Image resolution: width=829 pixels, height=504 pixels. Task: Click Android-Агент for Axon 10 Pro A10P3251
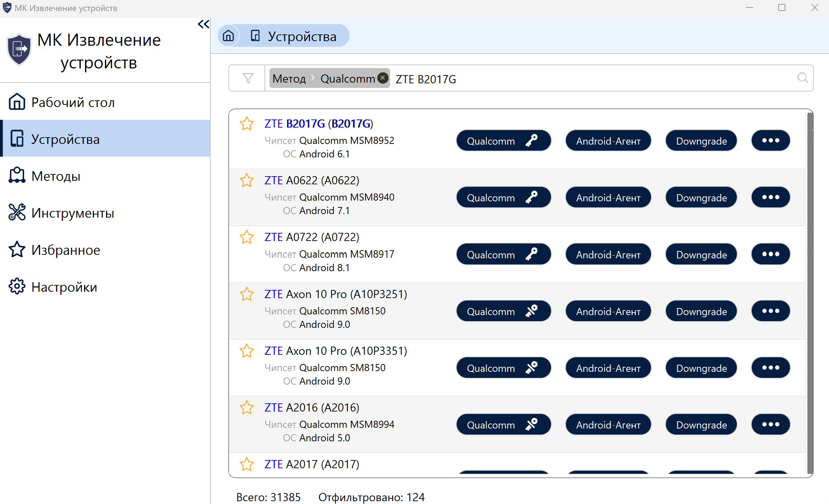click(608, 311)
